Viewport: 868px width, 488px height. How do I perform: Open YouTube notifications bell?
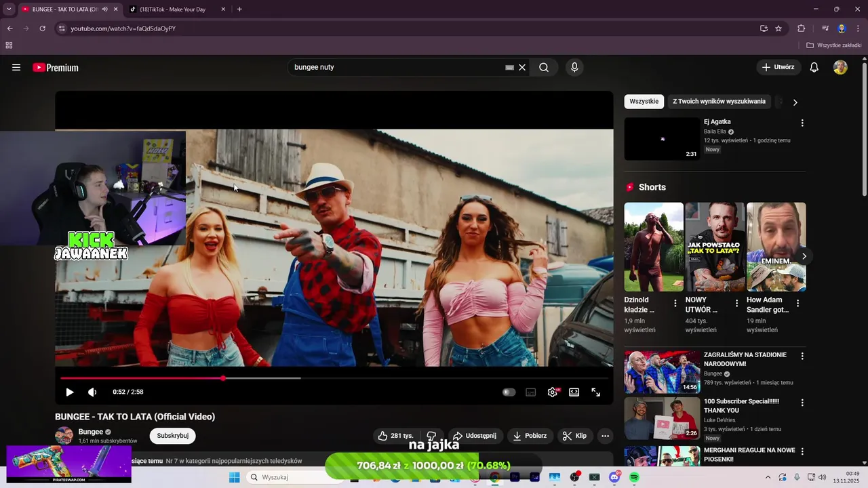pos(814,67)
